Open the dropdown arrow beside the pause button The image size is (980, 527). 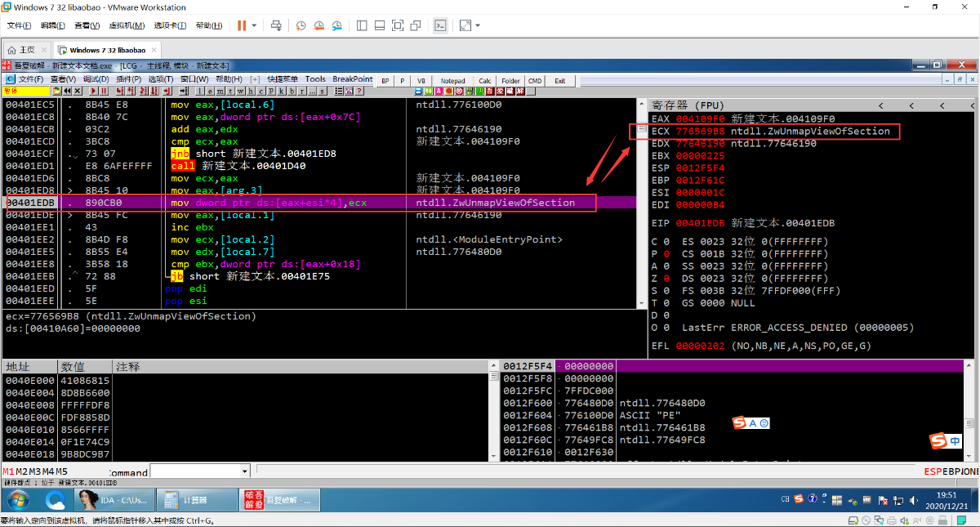[x=254, y=25]
